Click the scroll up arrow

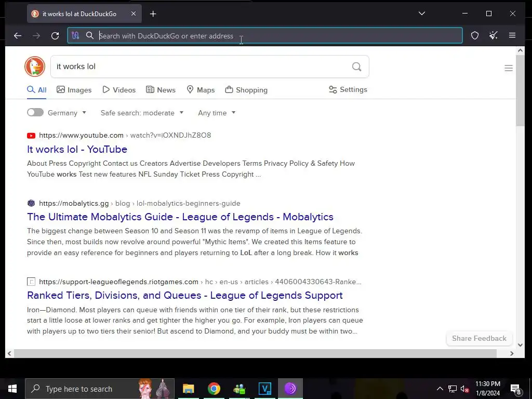tap(520, 50)
